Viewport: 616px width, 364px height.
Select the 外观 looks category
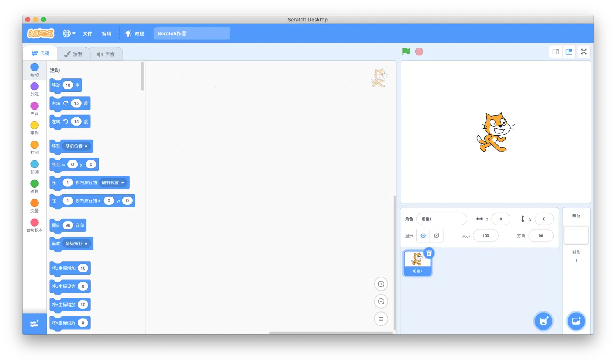pos(34,89)
